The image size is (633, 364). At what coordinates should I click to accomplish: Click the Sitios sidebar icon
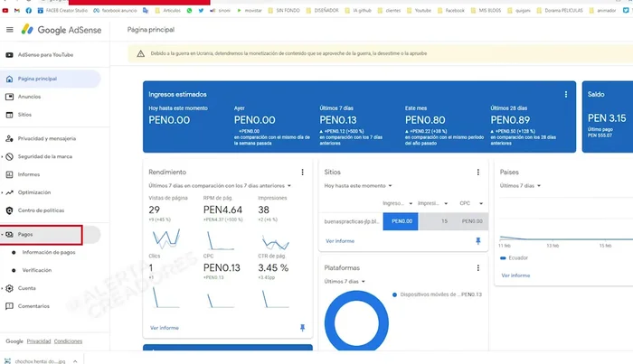[x=9, y=115]
